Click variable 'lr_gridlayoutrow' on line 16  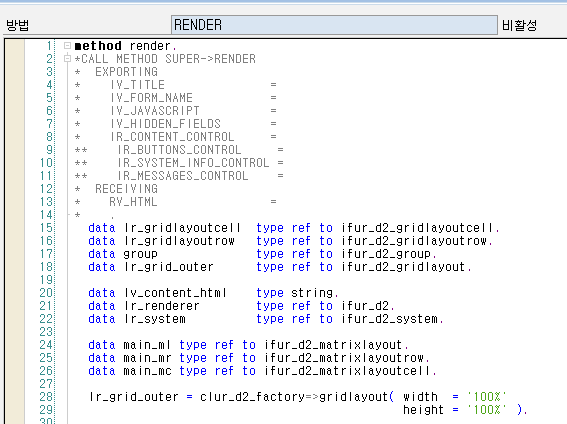[179, 241]
